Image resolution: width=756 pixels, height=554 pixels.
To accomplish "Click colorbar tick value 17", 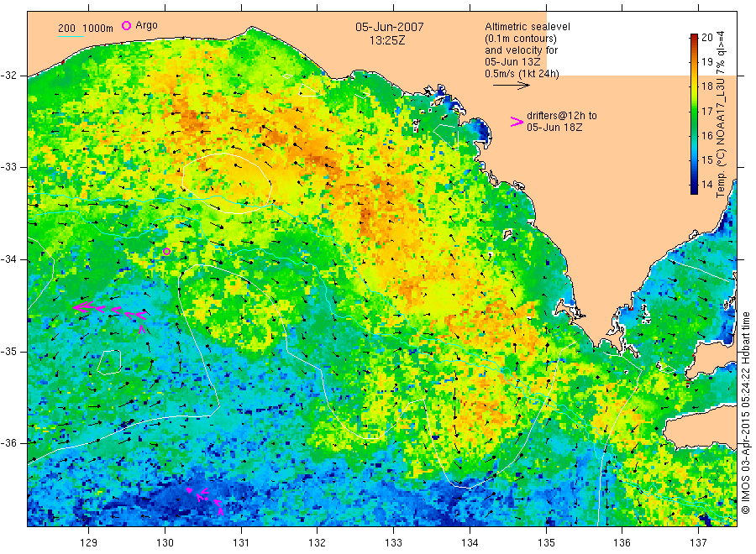I will tap(706, 111).
